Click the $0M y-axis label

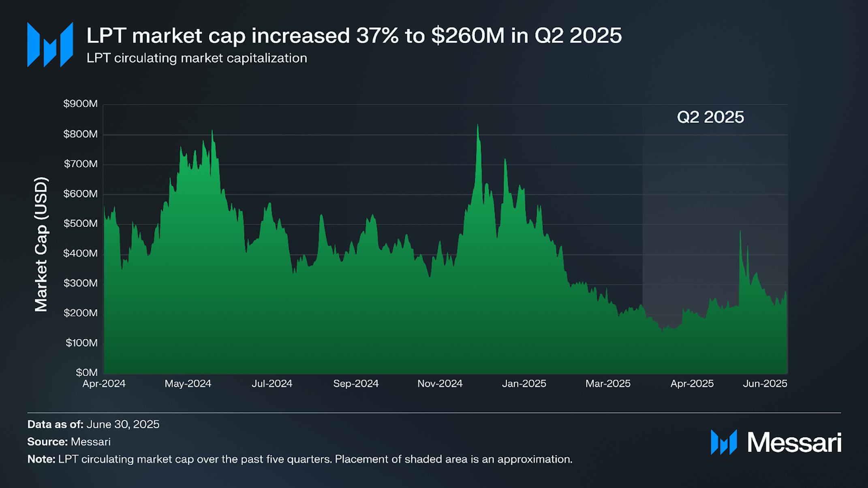[x=87, y=373]
